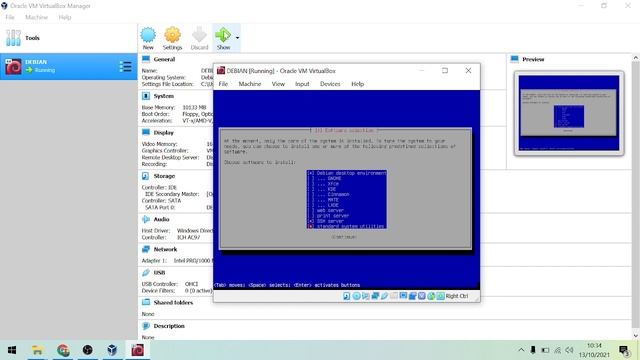Click the New virtual machine toolbar icon
Viewport: 640px width, 360px height.
(148, 35)
